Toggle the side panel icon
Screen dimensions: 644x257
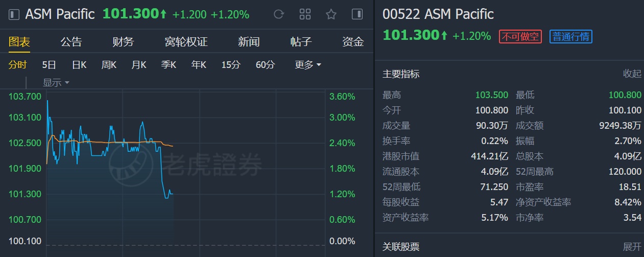pos(357,14)
